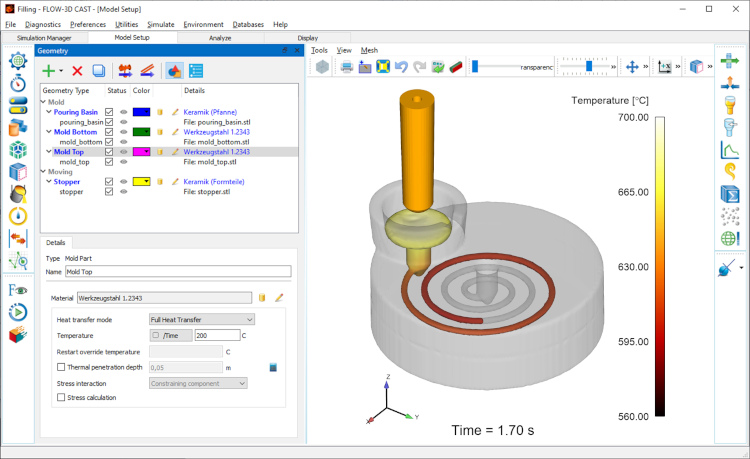Switch to the Analyze tab

(x=220, y=37)
